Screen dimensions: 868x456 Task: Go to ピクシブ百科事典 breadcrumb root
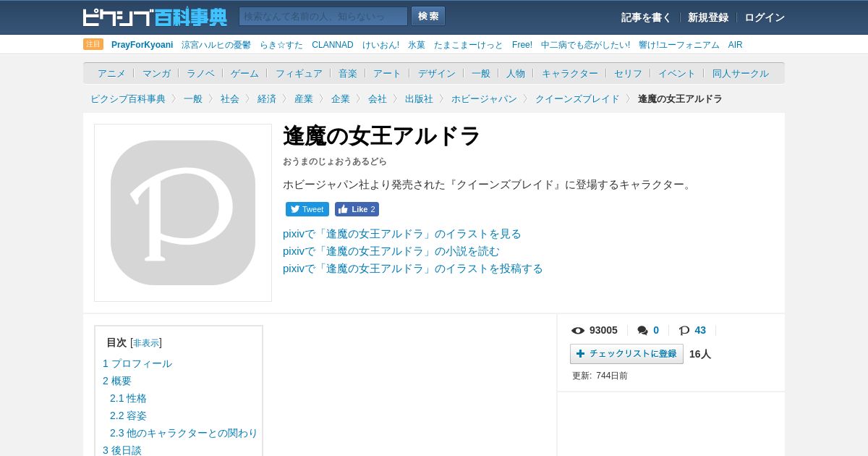click(128, 98)
